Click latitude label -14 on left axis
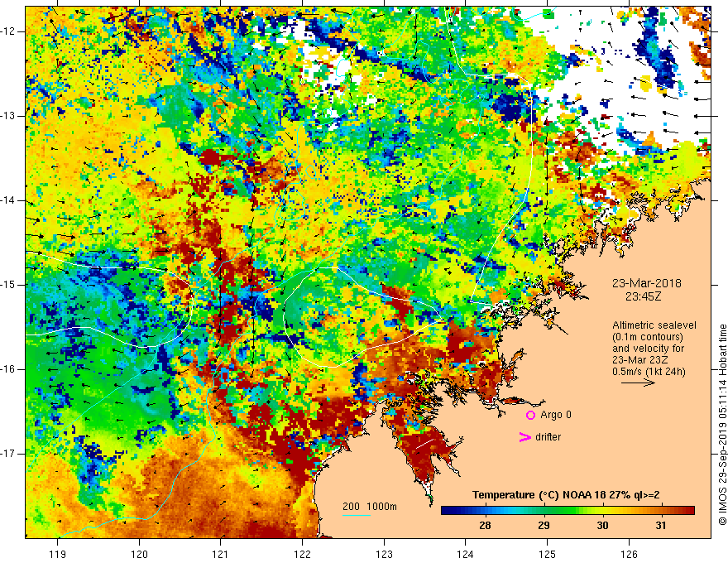The height and width of the screenshot is (563, 728). [x=8, y=200]
